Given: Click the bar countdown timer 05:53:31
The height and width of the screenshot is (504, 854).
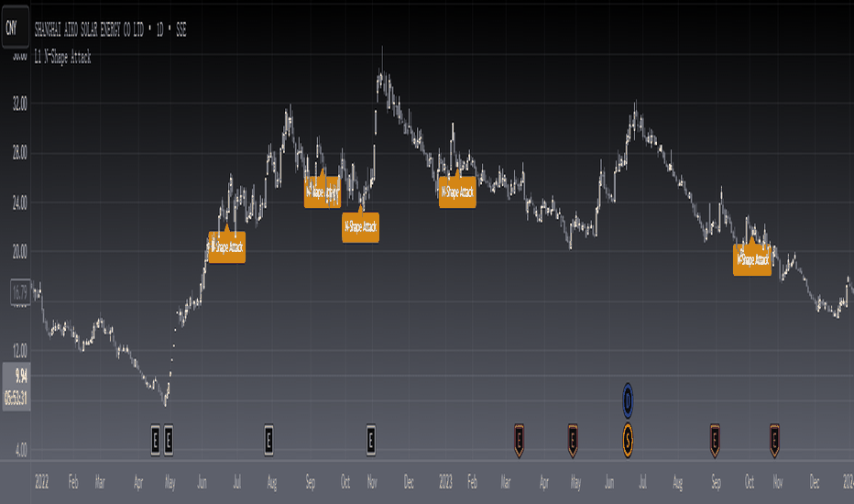Looking at the screenshot, I should [16, 399].
